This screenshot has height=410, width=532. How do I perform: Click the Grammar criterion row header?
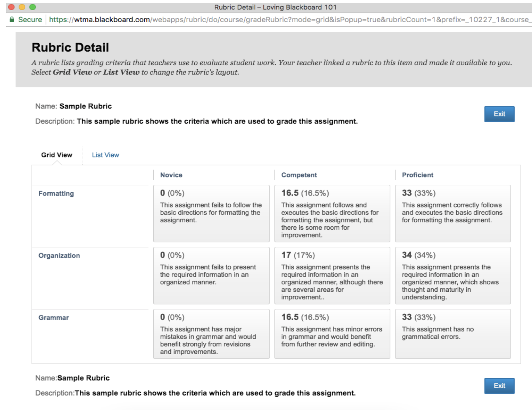[54, 317]
